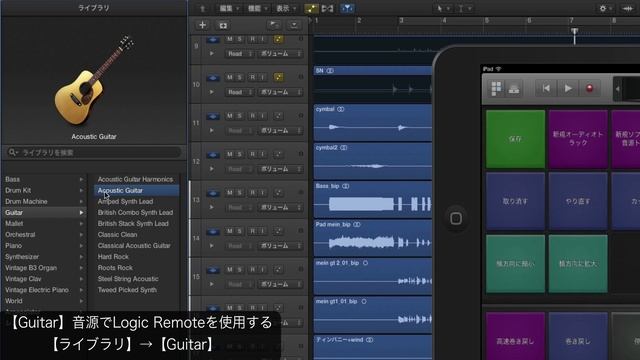This screenshot has height=360, width=640.
Task: Click the duplicate track button
Action: pos(223,25)
